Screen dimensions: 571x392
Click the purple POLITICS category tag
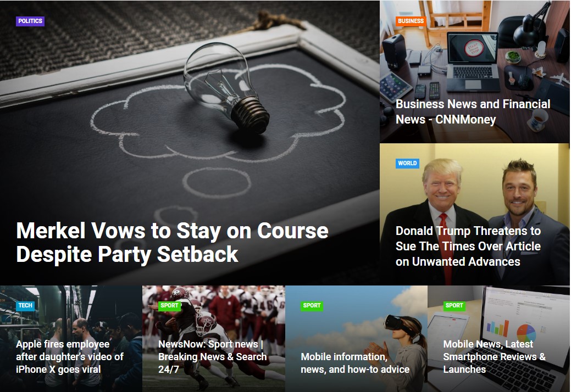(30, 21)
